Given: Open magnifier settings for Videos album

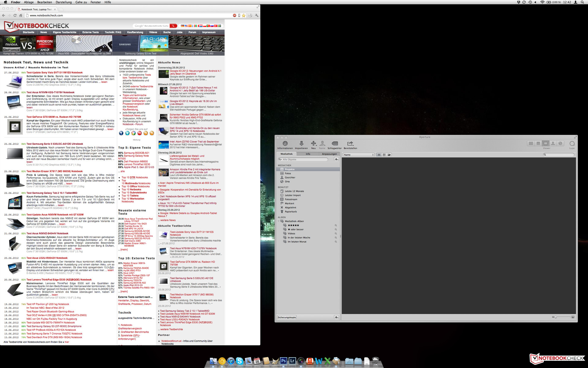Looking at the screenshot, I should tap(336, 233).
